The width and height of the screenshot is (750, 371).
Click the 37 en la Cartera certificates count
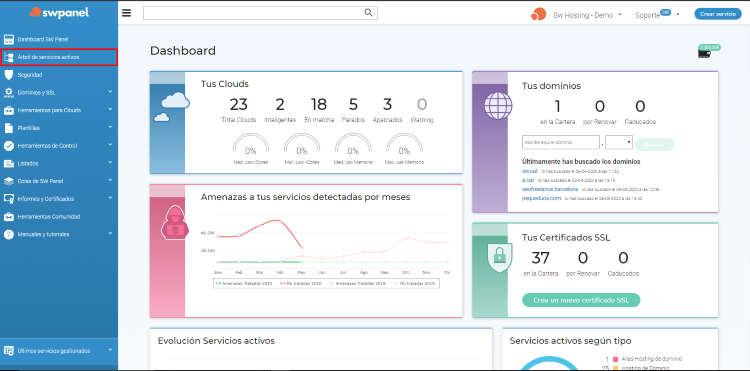540,258
